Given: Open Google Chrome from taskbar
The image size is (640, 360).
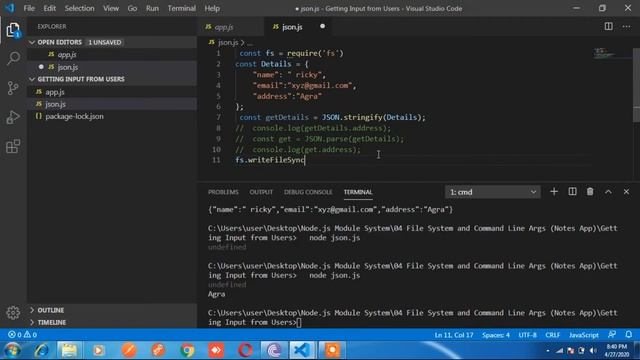Looking at the screenshot, I should [187, 350].
